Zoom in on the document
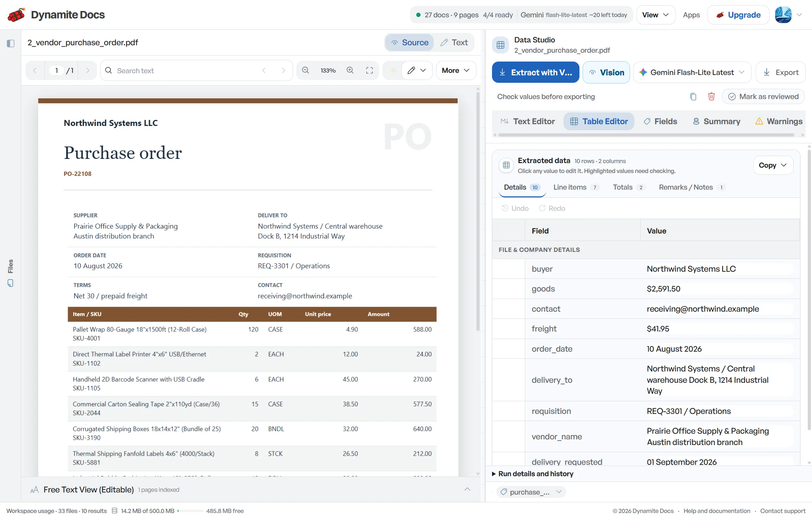The width and height of the screenshot is (812, 519). [350, 70]
